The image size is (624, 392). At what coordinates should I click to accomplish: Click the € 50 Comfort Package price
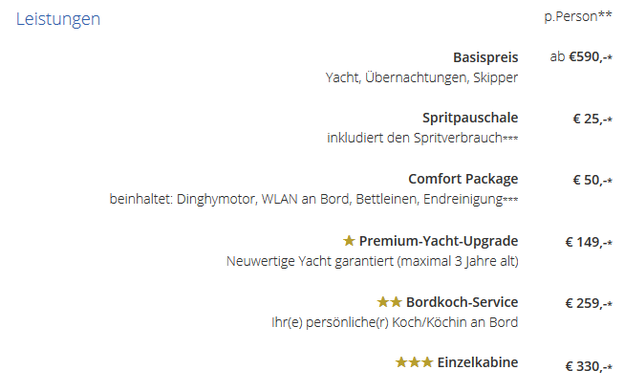click(593, 180)
